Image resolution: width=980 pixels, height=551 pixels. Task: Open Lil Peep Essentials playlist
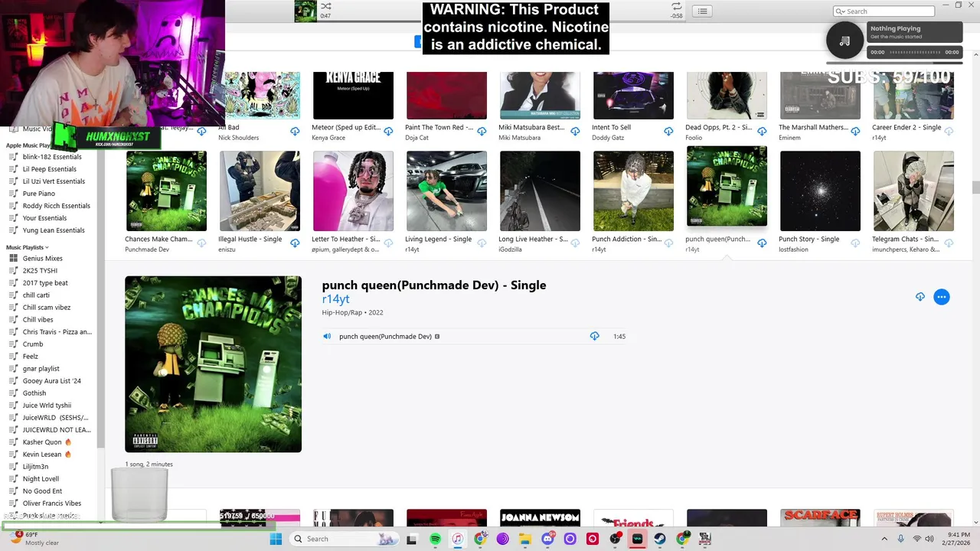click(x=50, y=169)
